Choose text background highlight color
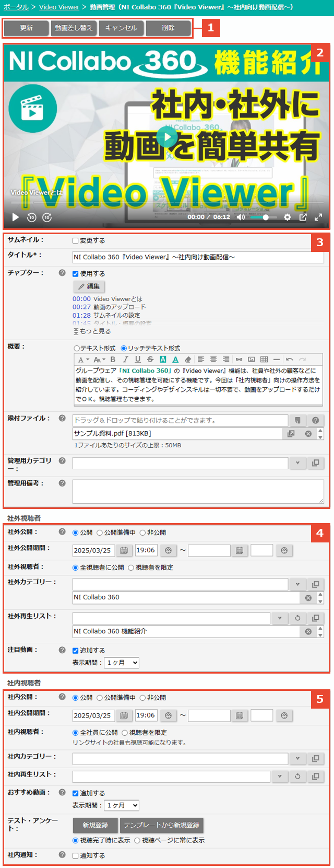Screen dimensions: 334x868 pos(163,359)
